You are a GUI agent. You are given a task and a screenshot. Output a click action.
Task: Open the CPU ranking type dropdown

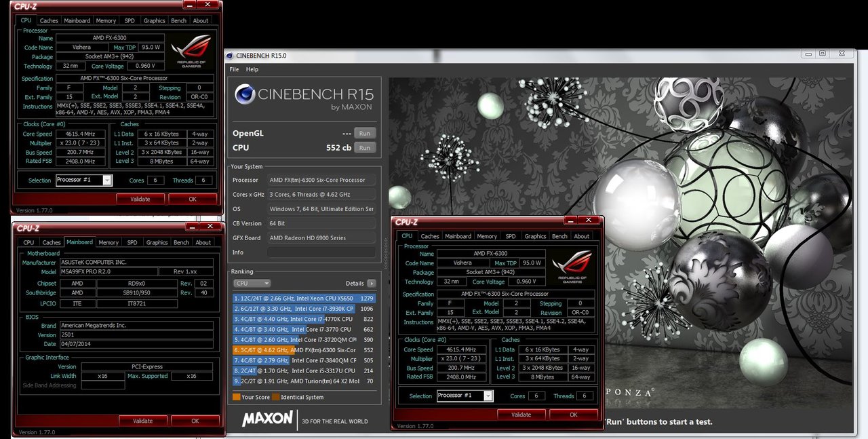point(252,283)
